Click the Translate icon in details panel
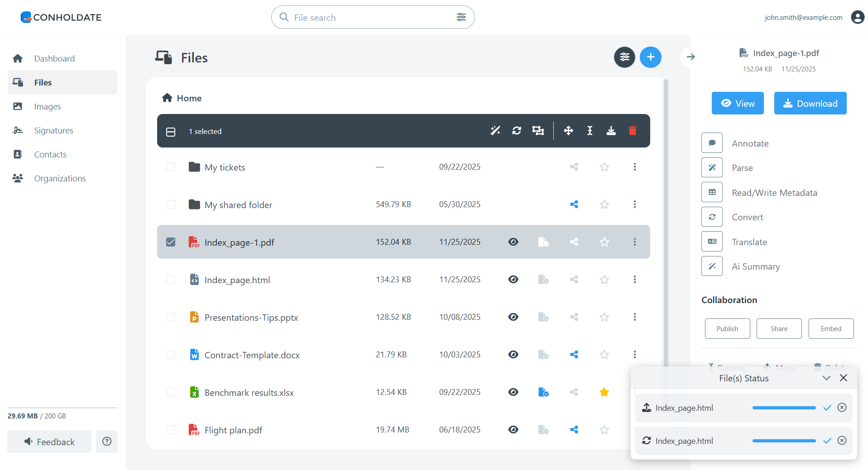This screenshot has width=868, height=470. coord(712,242)
